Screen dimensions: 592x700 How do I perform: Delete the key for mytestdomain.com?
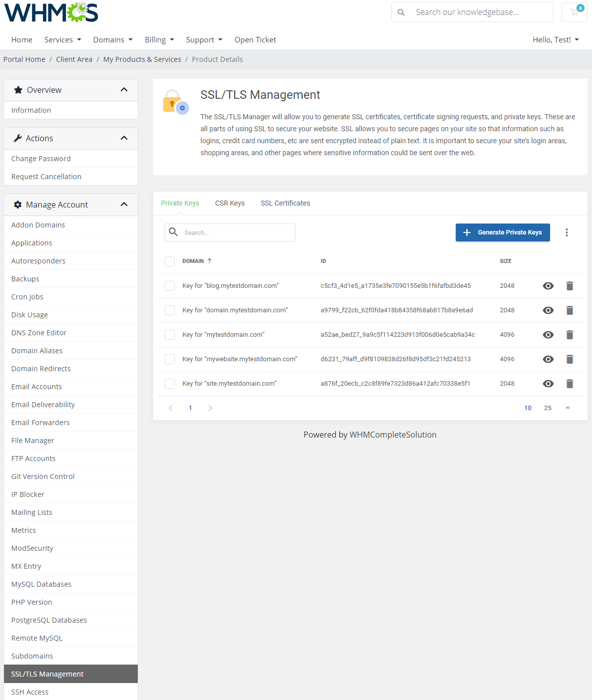(x=570, y=335)
